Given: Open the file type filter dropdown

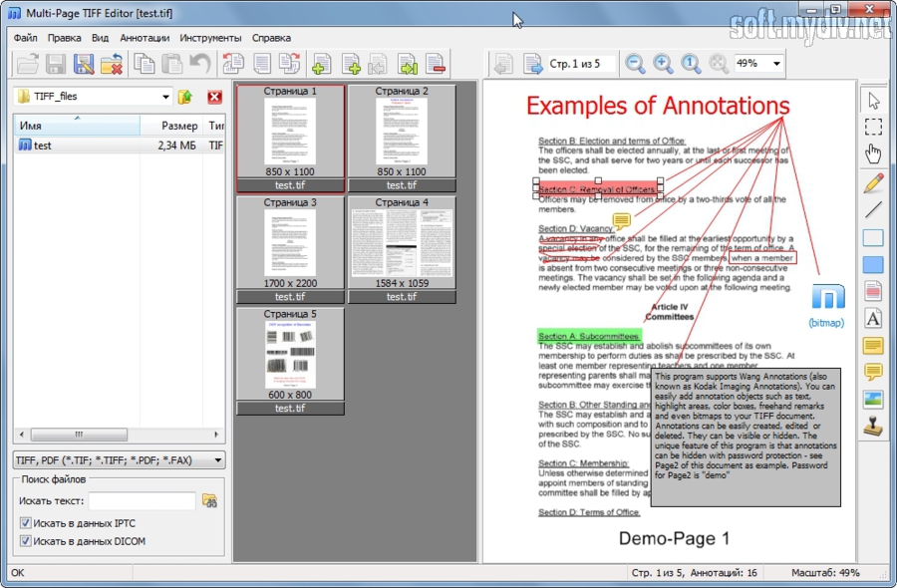Looking at the screenshot, I should pos(218,459).
